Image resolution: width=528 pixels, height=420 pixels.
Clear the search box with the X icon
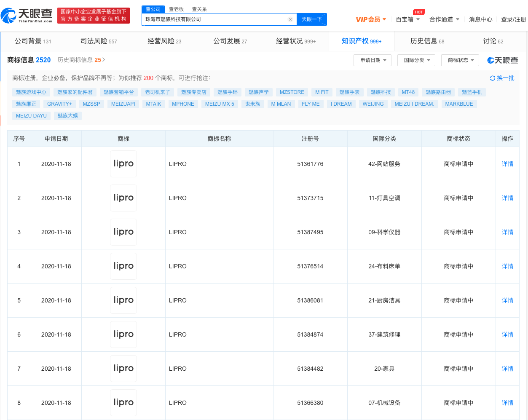click(289, 19)
